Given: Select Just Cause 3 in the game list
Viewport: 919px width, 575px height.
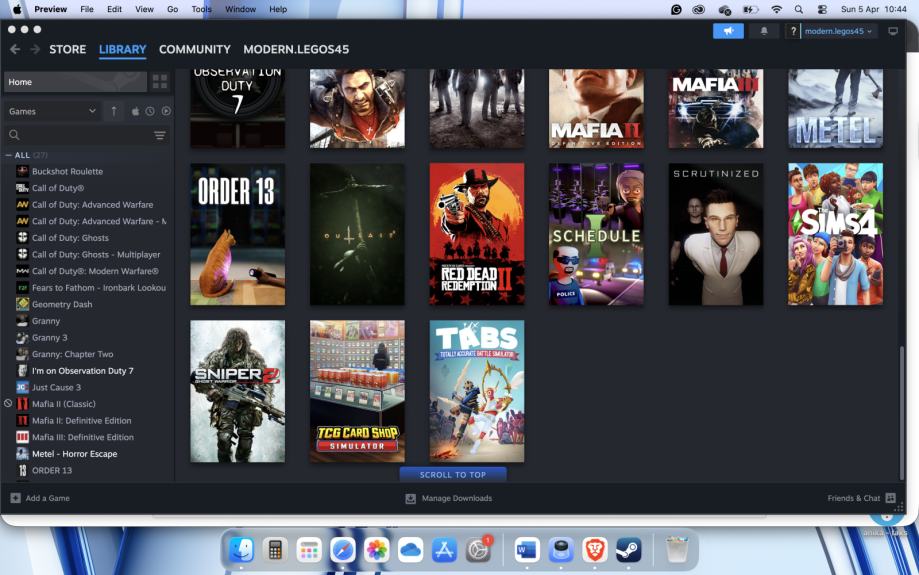Looking at the screenshot, I should tap(56, 387).
